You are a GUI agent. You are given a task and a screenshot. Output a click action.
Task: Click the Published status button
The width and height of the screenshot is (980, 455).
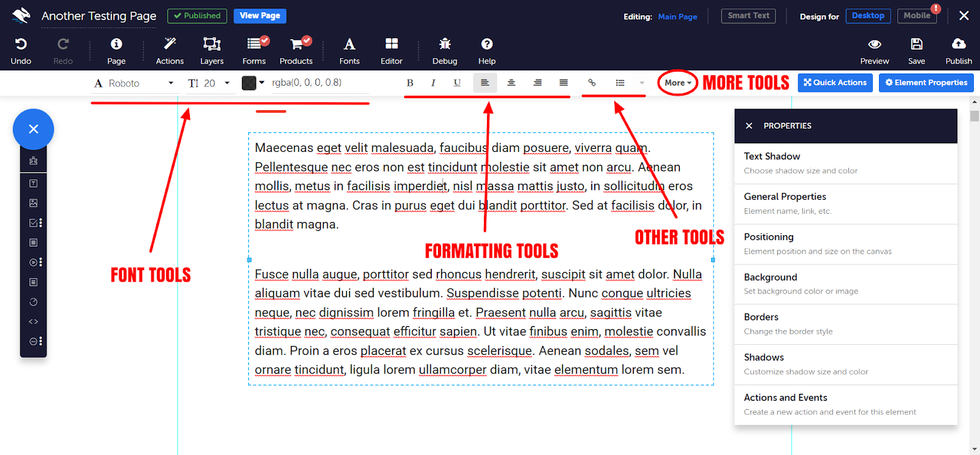point(197,16)
